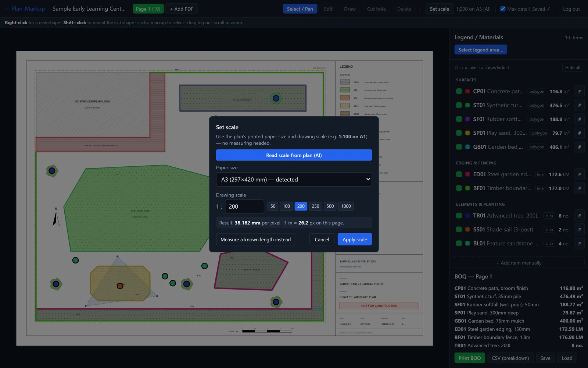Hide the CP01 Concrete path layer
Image resolution: width=588 pixels, height=368 pixels.
pos(459,91)
